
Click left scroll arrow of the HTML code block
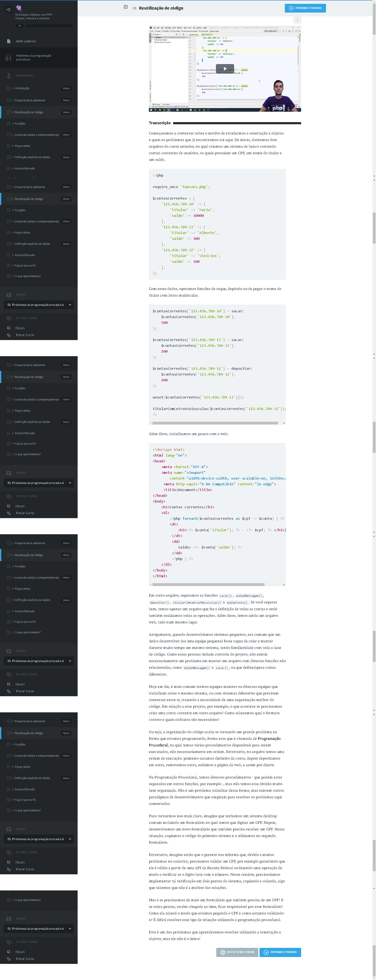pos(151,584)
